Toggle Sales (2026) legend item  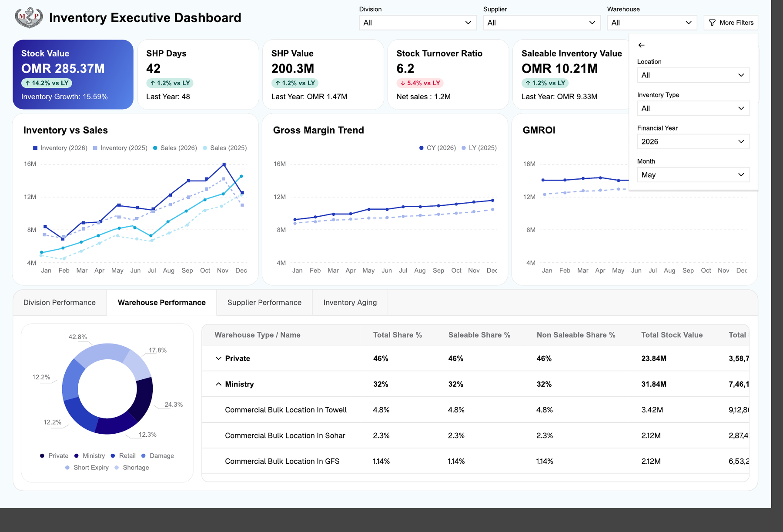point(175,148)
